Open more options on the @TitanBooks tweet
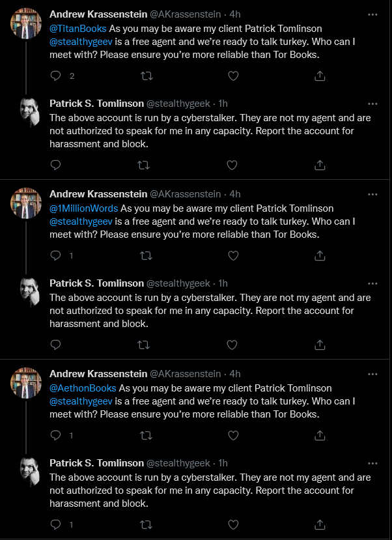This screenshot has width=392, height=540. pyautogui.click(x=372, y=15)
